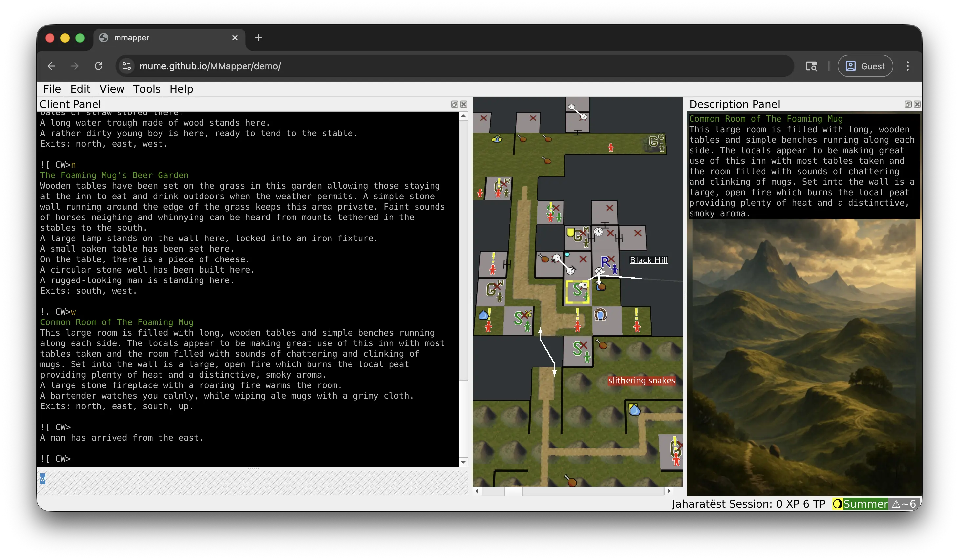Screen dimensions: 959x560
Task: Click the Jaharatëst Session XP status text
Action: [x=748, y=504]
